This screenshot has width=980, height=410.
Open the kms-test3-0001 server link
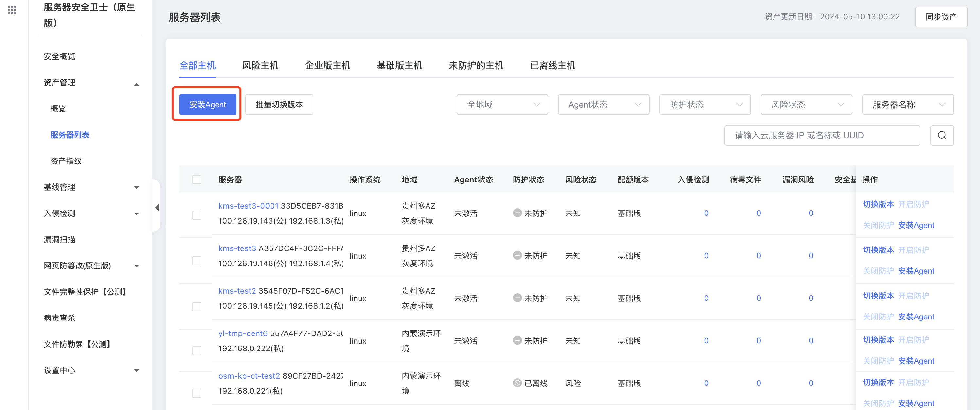click(248, 206)
